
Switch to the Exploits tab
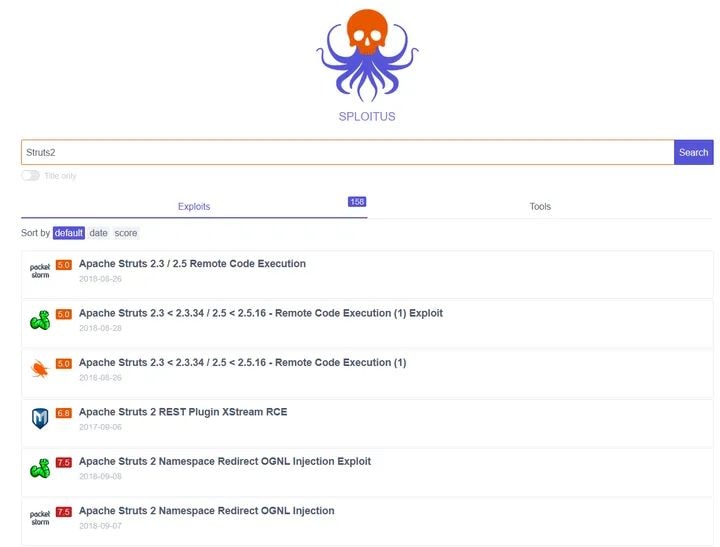[194, 207]
